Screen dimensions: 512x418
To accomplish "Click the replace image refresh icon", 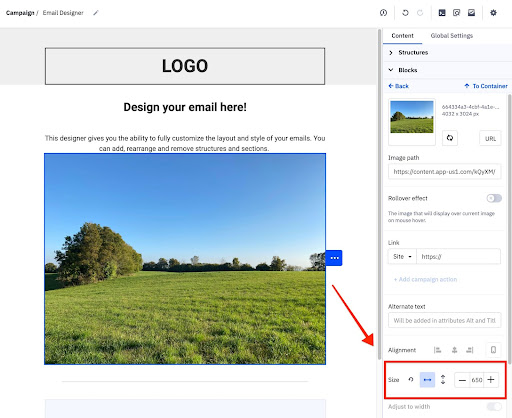I will click(450, 138).
